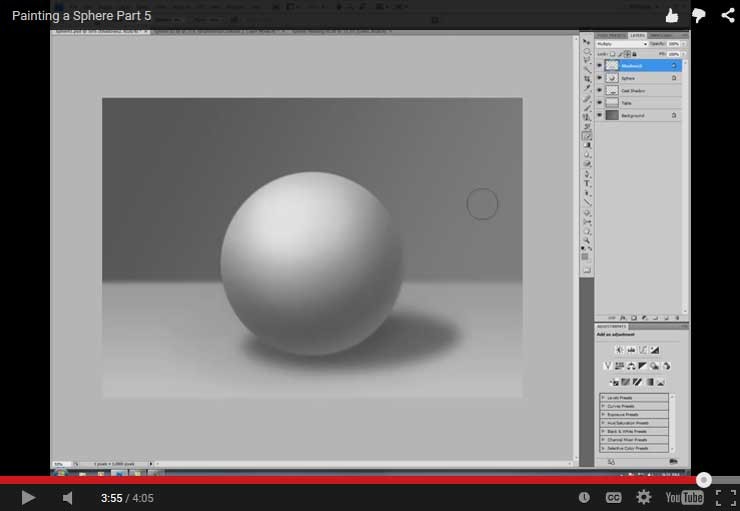Open the Fill value dropdown arrow

(x=683, y=54)
